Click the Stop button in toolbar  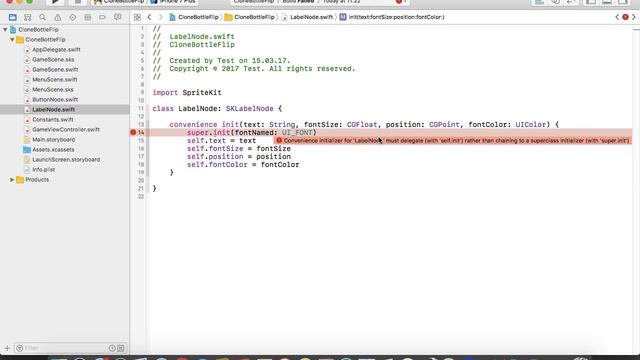click(x=78, y=2)
